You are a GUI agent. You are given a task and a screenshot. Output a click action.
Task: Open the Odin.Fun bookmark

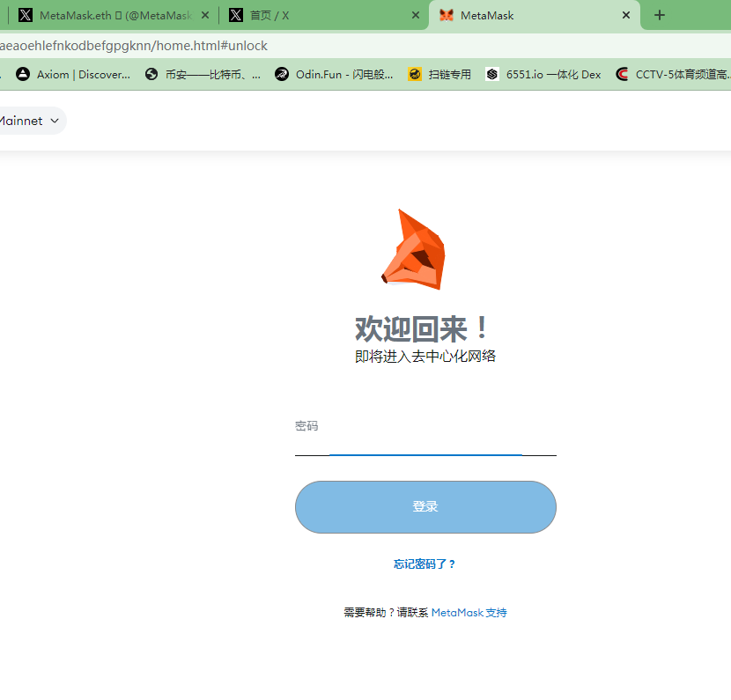click(x=334, y=74)
